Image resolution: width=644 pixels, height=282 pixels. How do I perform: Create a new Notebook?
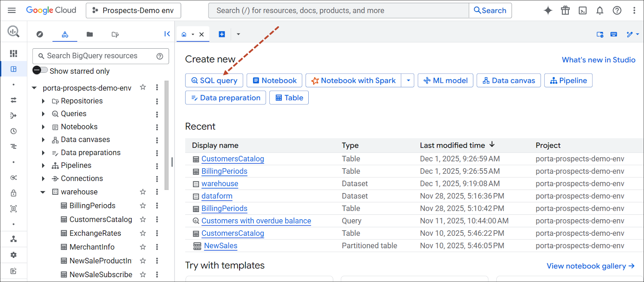(275, 80)
